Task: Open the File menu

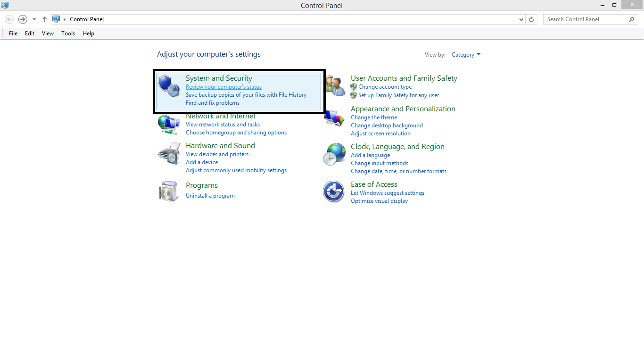Action: (x=13, y=33)
